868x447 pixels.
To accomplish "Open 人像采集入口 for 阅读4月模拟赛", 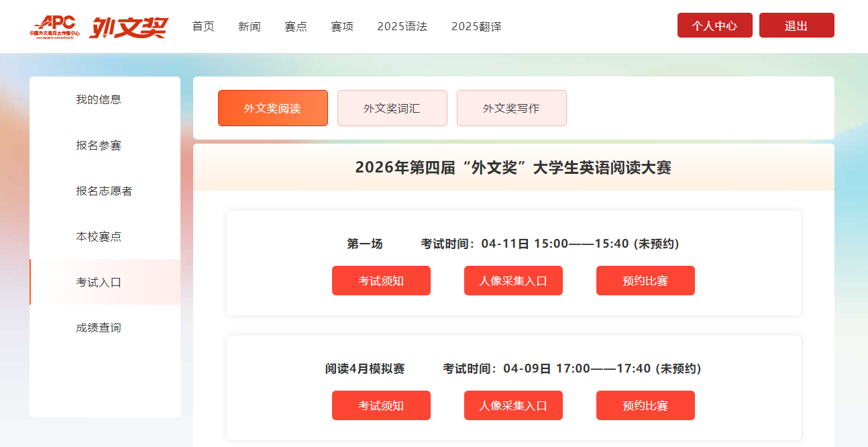I will [513, 405].
